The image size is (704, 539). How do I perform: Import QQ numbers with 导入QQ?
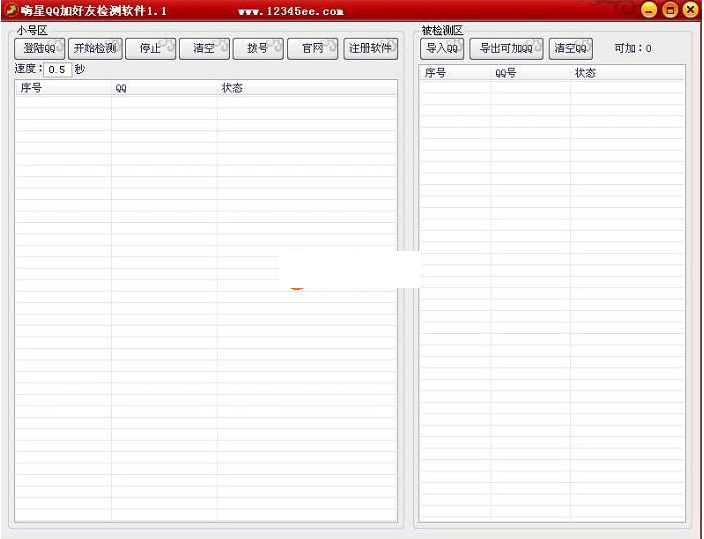coord(442,49)
